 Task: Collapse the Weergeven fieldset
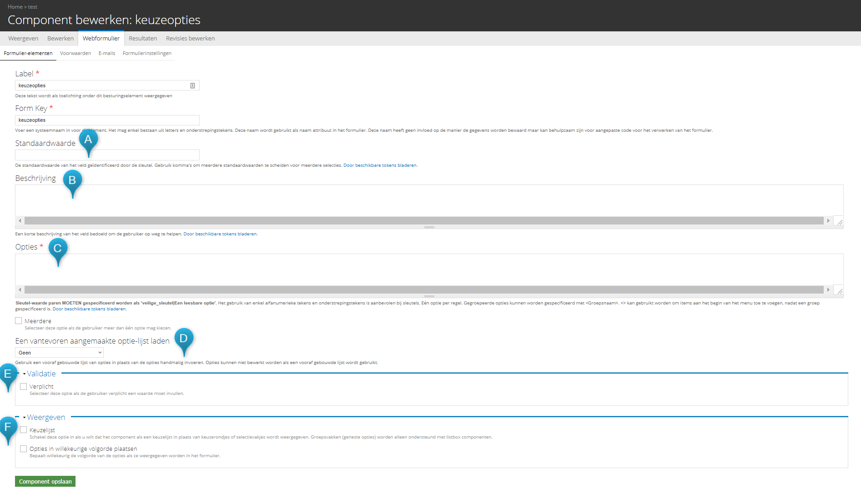click(45, 417)
